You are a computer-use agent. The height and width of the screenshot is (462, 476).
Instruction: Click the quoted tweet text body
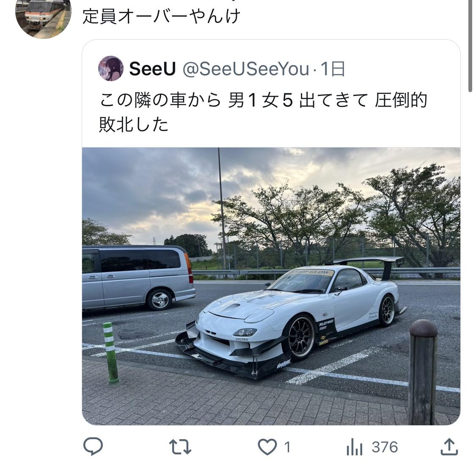pyautogui.click(x=264, y=112)
